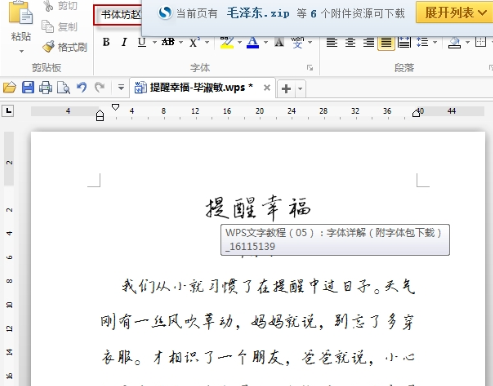The height and width of the screenshot is (386, 493).
Task: Select the Format Painter (格式刷) brush
Action: tap(49, 47)
